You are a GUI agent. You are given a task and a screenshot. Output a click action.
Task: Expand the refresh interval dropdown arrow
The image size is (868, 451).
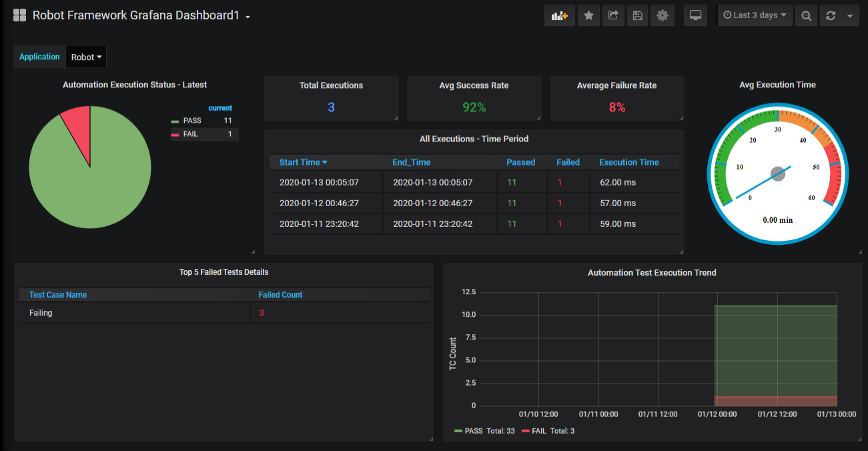(x=849, y=15)
